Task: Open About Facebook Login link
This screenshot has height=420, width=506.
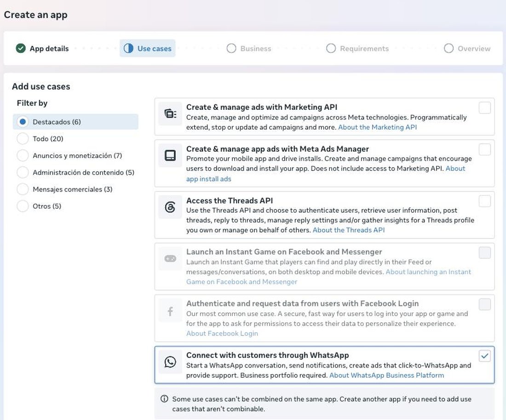Action: coord(222,334)
